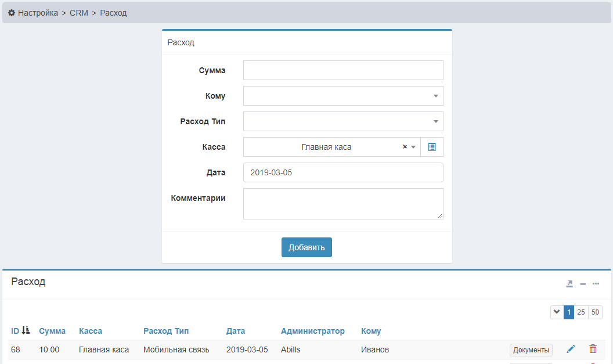Click the Дата field showing 2019-03-05
This screenshot has height=364, width=613.
342,172
